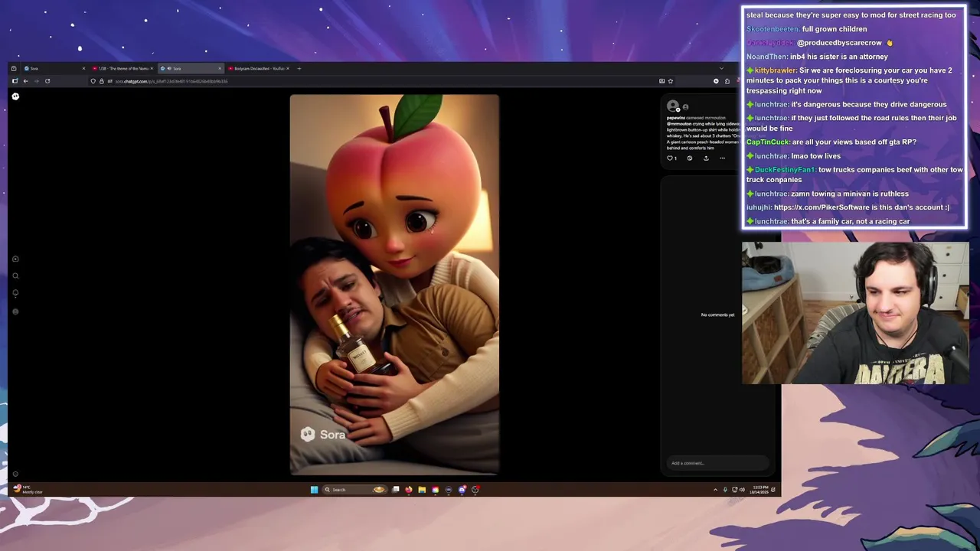This screenshot has width=980, height=551.
Task: Click the volume icon in system tray
Action: point(741,490)
